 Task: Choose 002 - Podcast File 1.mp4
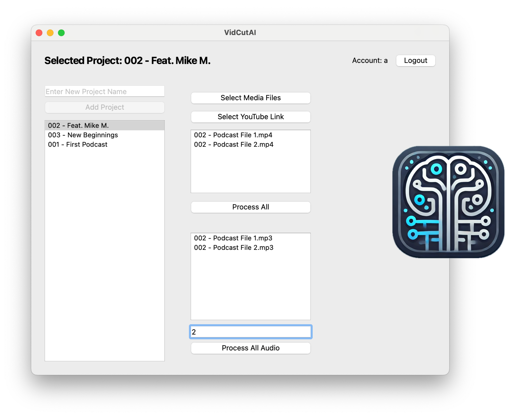(x=233, y=135)
